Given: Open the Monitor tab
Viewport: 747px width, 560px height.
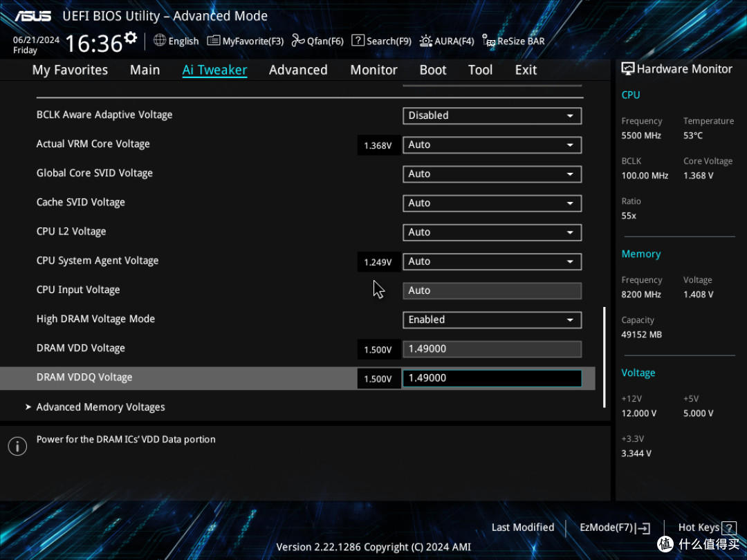Looking at the screenshot, I should tap(374, 70).
